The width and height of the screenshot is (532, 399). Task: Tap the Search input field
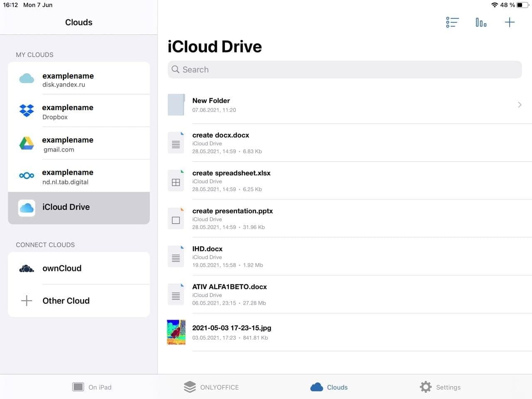tap(345, 69)
